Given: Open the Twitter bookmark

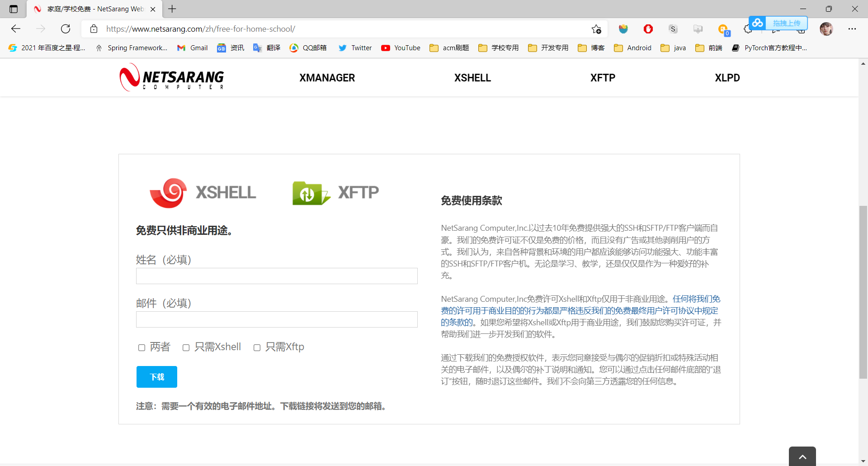Looking at the screenshot, I should 354,48.
